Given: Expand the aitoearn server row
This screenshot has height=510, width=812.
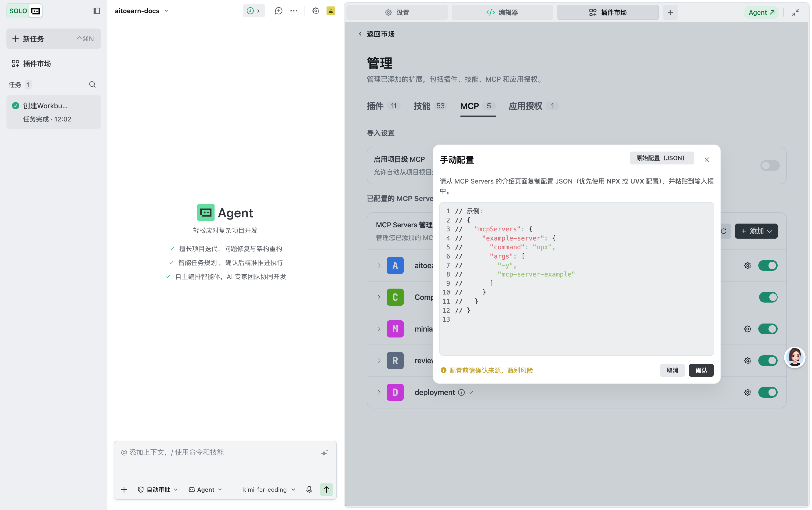Looking at the screenshot, I should coord(379,265).
